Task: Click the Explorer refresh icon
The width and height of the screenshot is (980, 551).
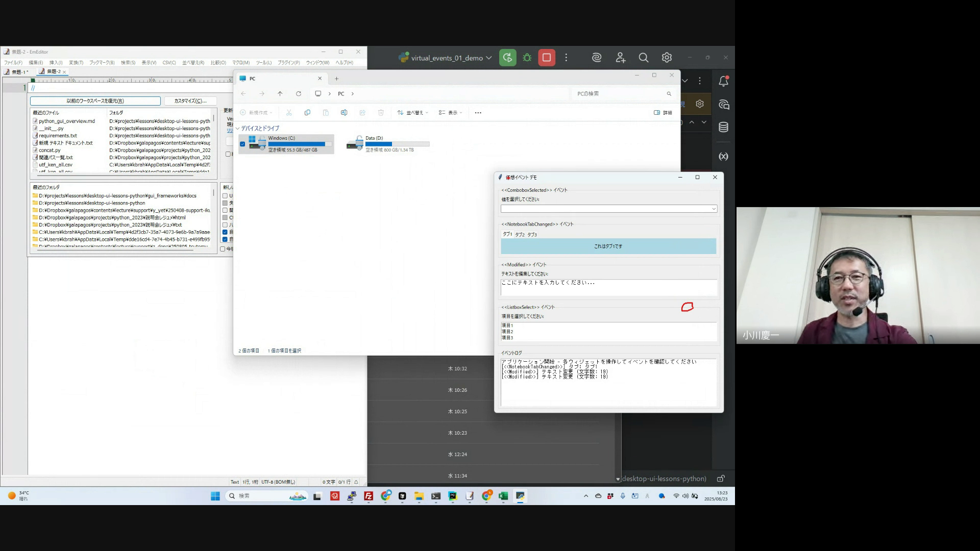Action: coord(299,94)
